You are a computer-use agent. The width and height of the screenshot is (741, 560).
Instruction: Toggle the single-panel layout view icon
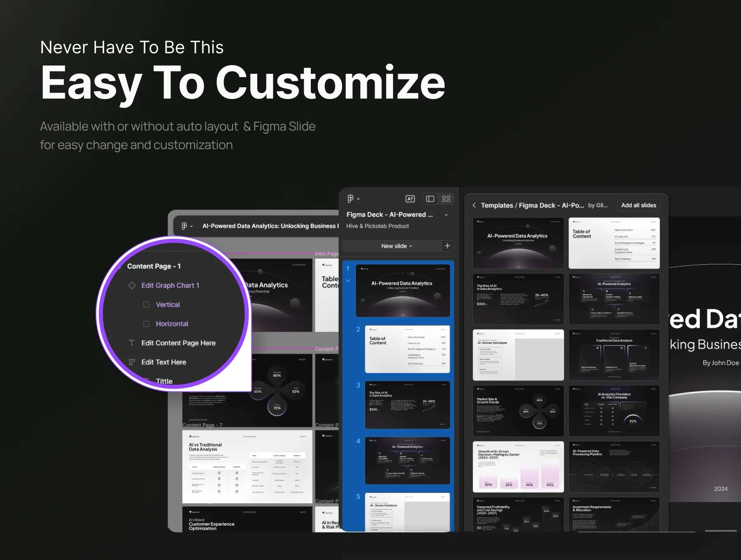point(430,199)
